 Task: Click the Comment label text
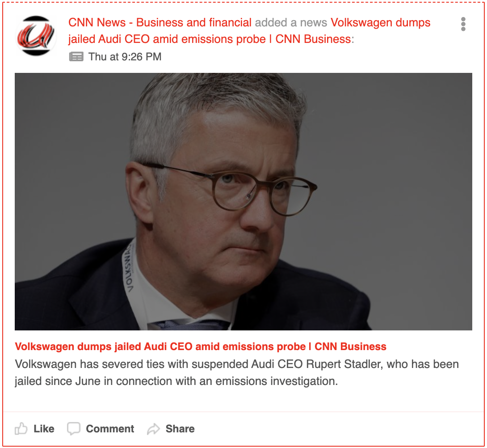[110, 429]
